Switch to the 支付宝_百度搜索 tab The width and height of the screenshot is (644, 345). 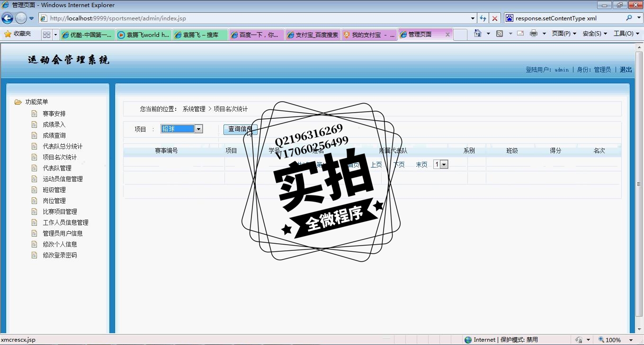[x=313, y=35]
